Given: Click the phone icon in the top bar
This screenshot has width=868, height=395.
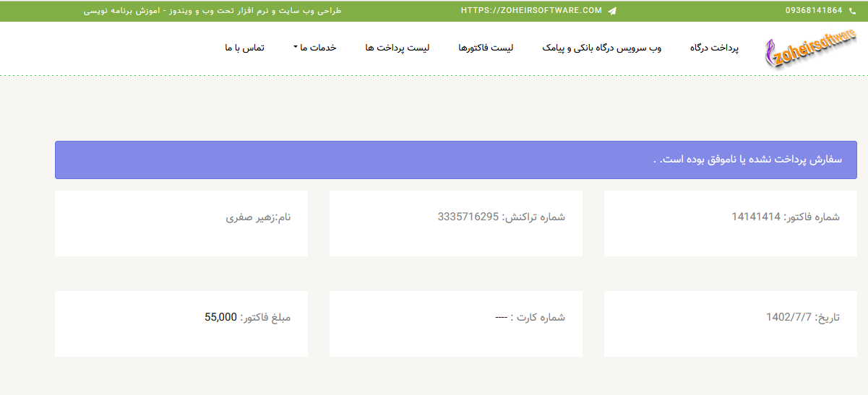Looking at the screenshot, I should click(x=853, y=11).
